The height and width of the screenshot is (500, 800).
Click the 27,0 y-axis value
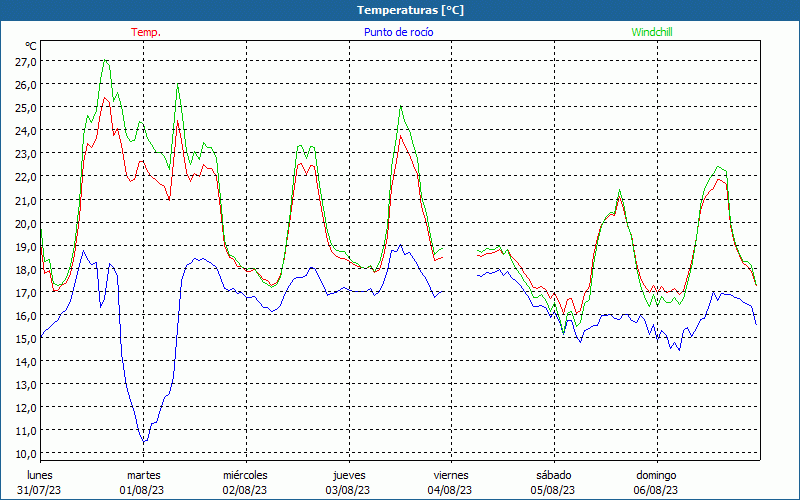point(27,62)
